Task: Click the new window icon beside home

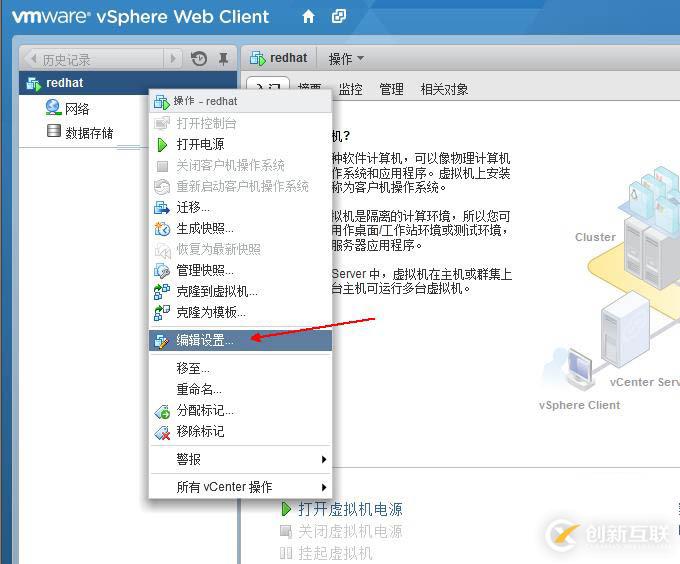Action: [339, 17]
